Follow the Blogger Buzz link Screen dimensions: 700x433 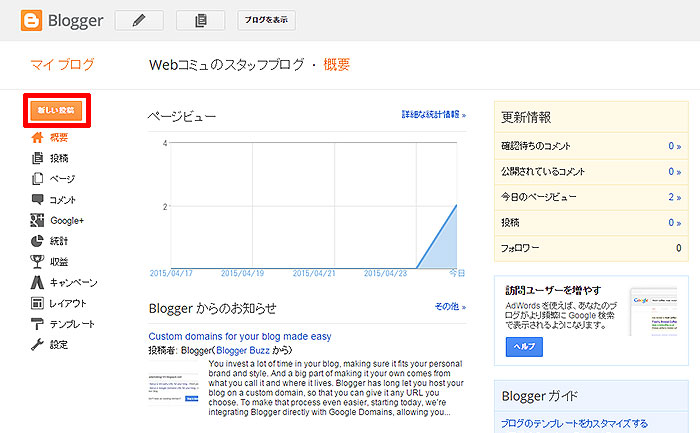243,350
